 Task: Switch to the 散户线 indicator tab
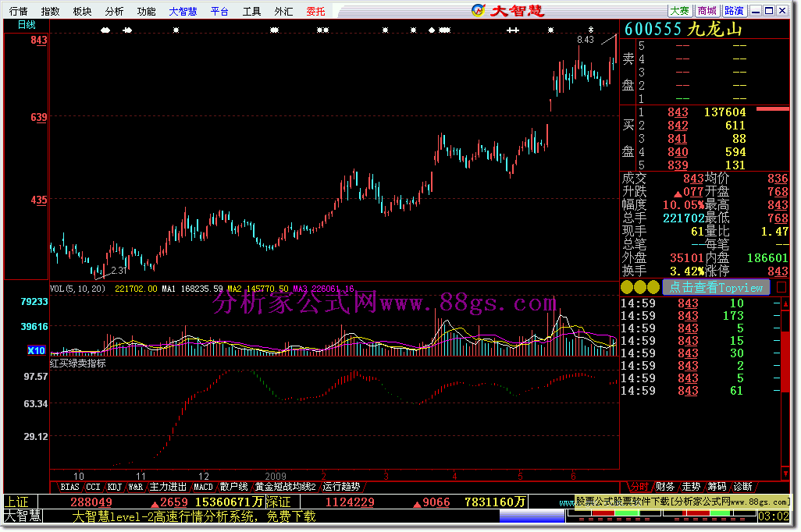point(234,487)
